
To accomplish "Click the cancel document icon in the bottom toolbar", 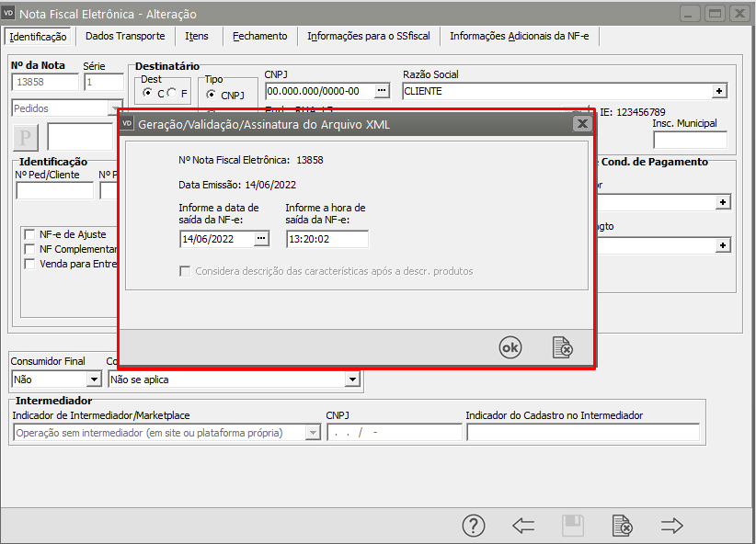I will click(623, 526).
